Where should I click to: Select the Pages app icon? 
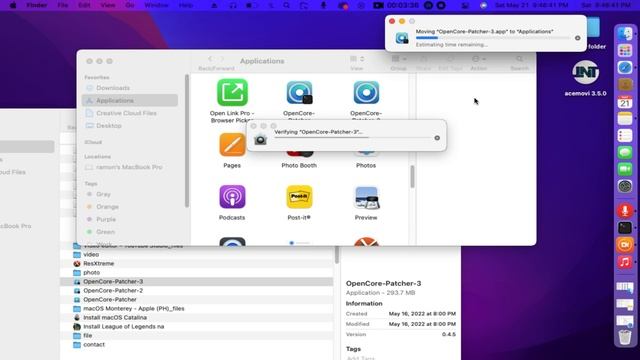232,145
